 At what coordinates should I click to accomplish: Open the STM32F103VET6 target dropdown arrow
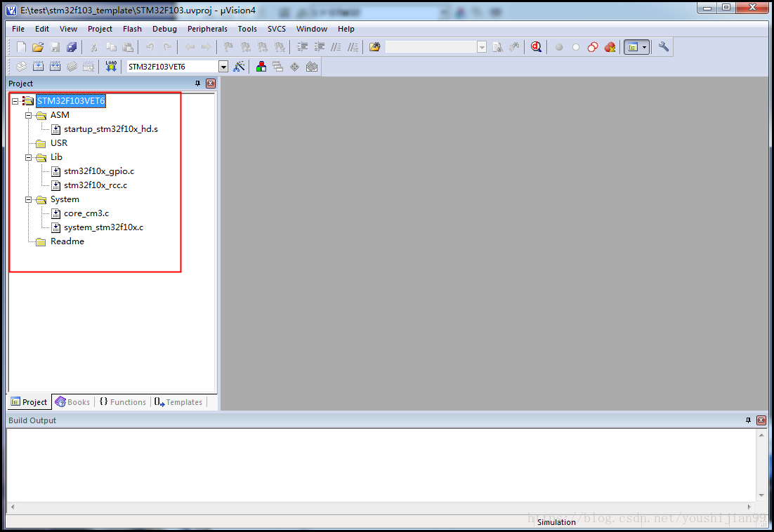click(x=223, y=67)
